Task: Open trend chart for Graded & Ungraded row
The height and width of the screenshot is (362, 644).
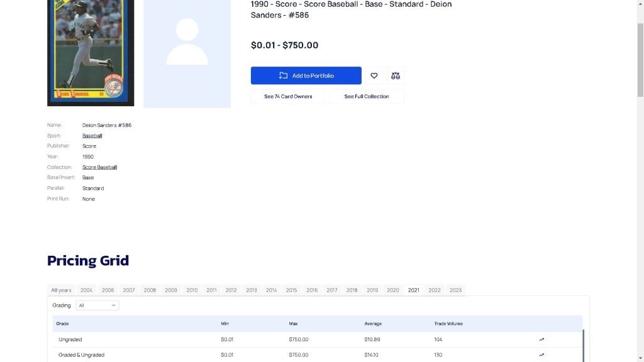Action: pos(541,355)
